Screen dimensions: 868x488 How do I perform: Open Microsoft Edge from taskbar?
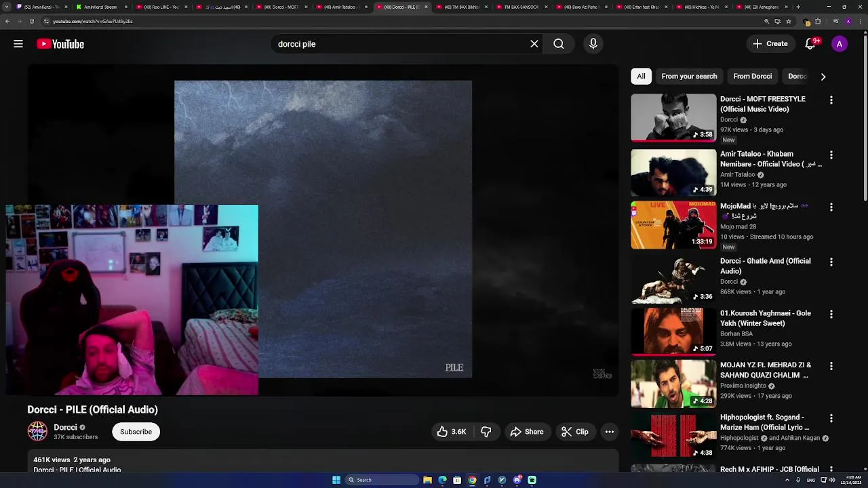tap(442, 480)
